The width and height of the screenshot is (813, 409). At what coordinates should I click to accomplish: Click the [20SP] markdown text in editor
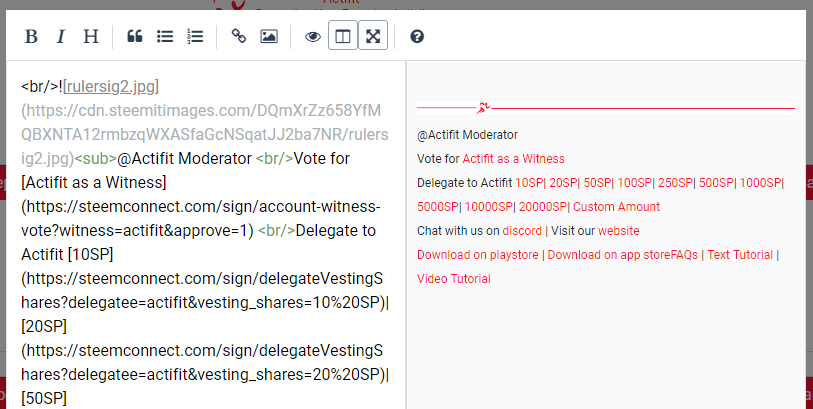[44, 327]
